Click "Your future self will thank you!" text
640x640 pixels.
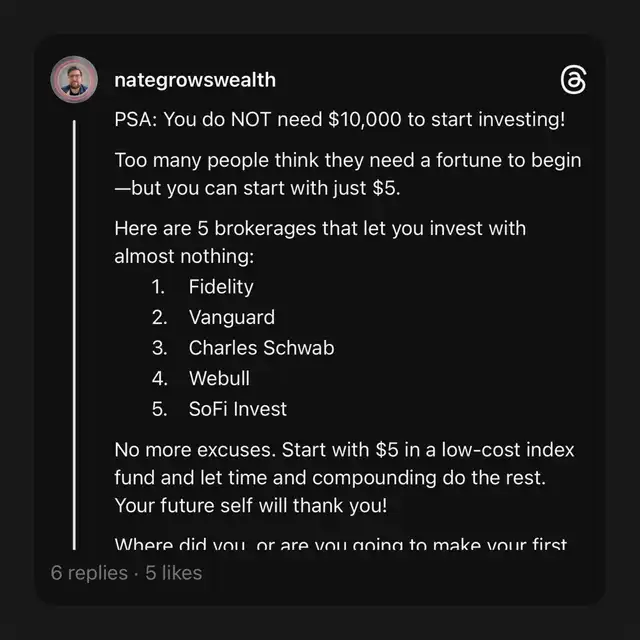[250, 505]
